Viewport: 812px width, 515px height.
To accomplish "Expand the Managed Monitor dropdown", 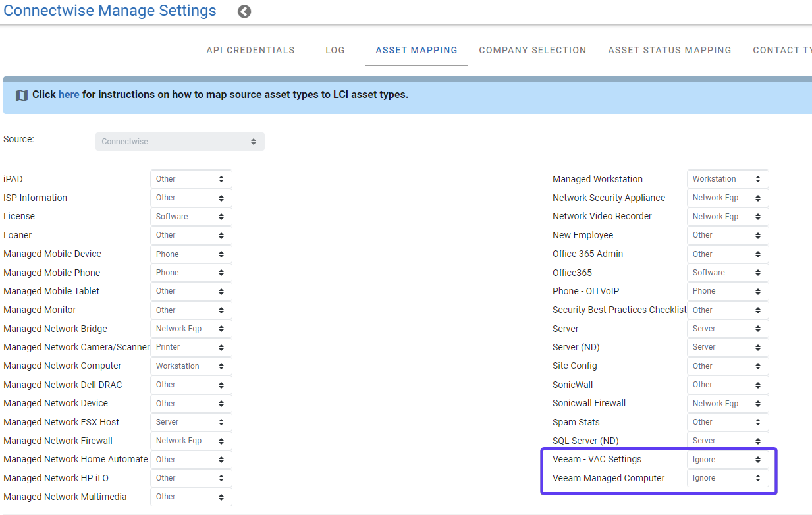I will [x=191, y=310].
